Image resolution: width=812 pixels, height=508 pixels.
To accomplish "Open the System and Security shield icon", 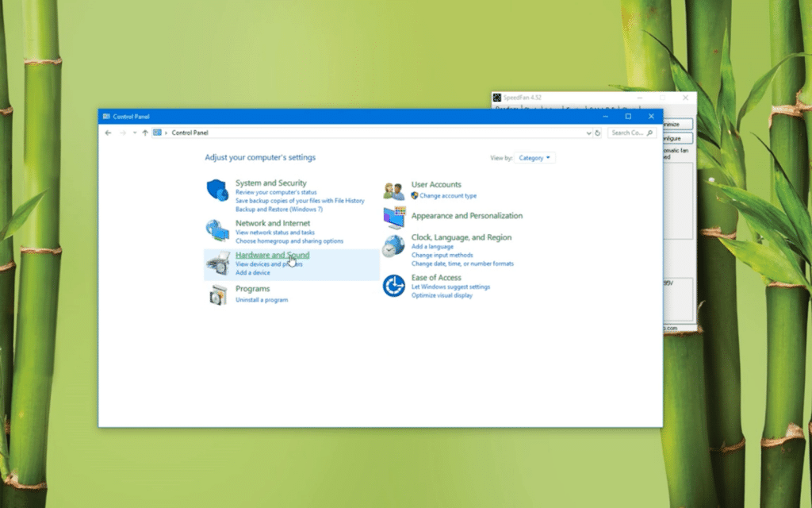I will click(x=217, y=190).
